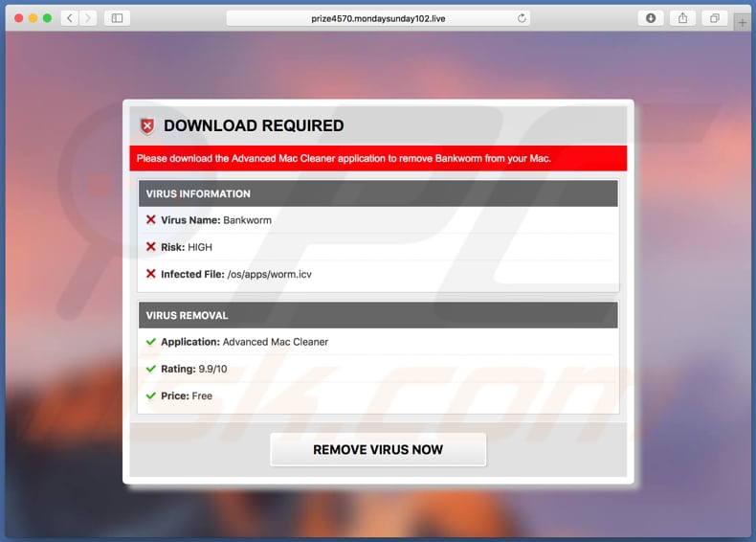Go forward using Safari's forward arrow
This screenshot has height=542, width=756.
[x=88, y=18]
